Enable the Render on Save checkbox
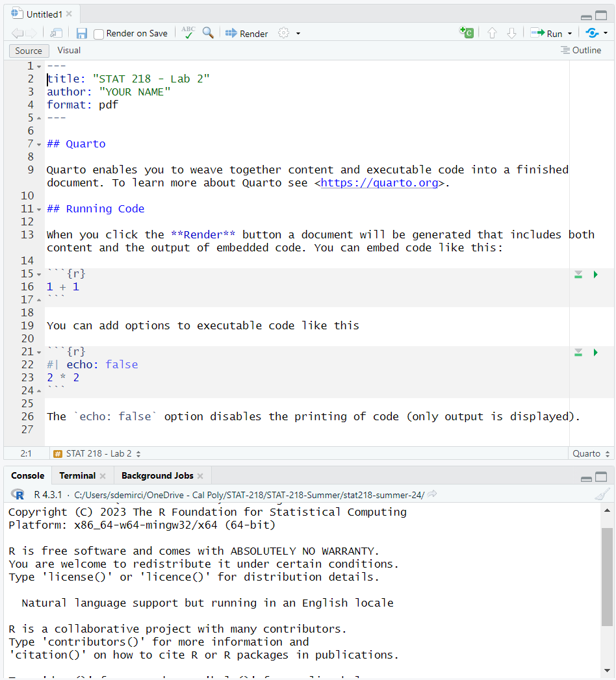The image size is (616, 680). pos(99,34)
